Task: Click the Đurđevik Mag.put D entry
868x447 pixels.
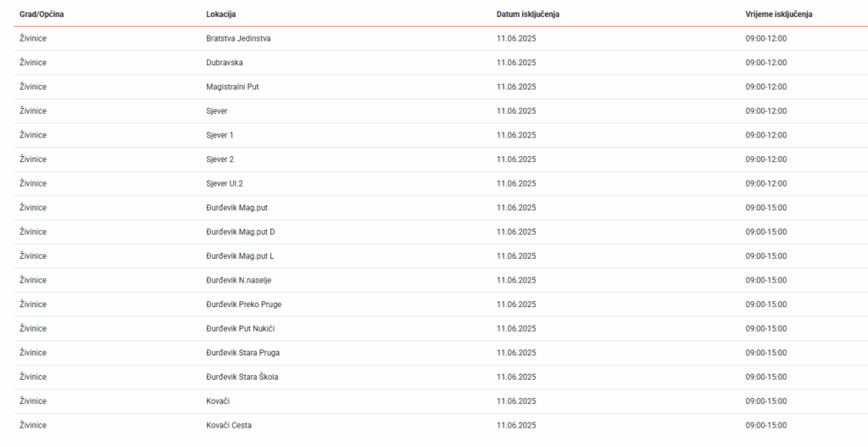Action: [x=240, y=232]
